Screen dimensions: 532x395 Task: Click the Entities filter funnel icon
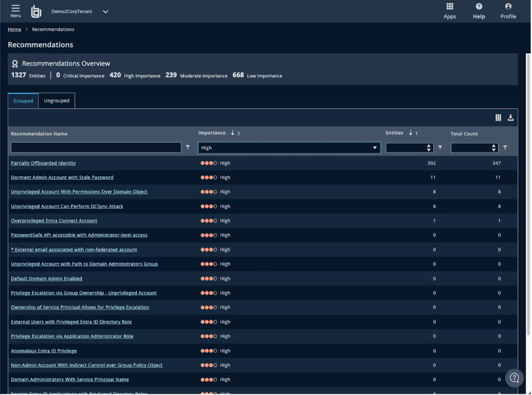point(440,147)
